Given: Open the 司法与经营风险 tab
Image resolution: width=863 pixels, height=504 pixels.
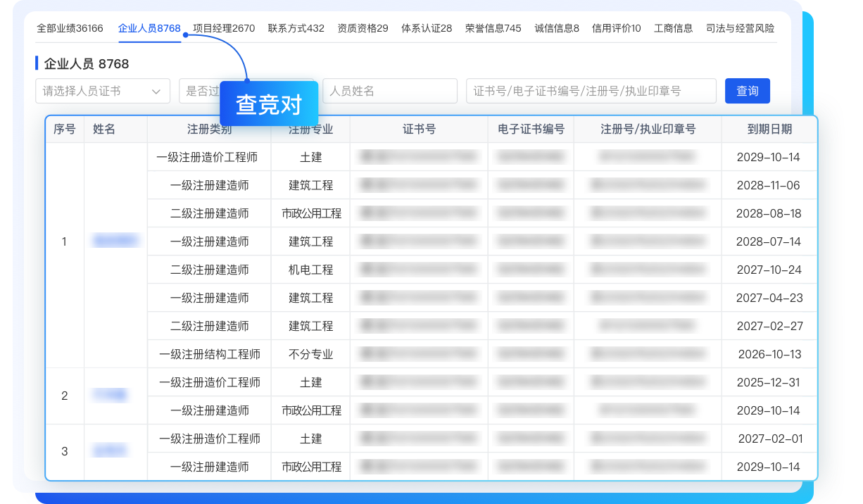Looking at the screenshot, I should point(740,28).
